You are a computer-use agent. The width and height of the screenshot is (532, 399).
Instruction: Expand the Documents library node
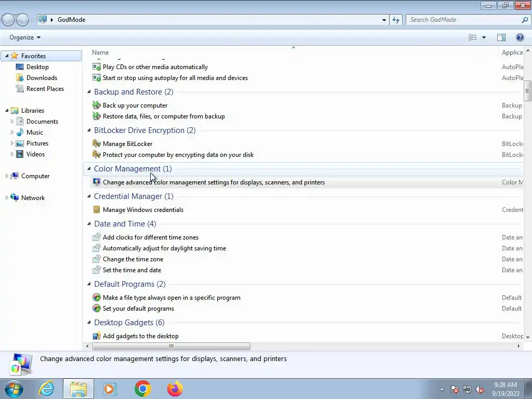point(12,121)
